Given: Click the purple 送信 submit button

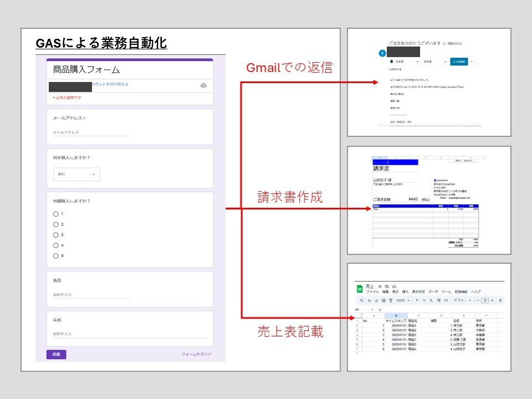Looking at the screenshot, I should [57, 354].
